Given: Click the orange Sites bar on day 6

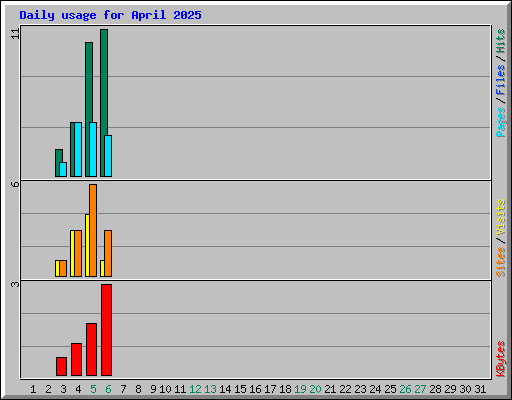Looking at the screenshot, I should tap(108, 253).
